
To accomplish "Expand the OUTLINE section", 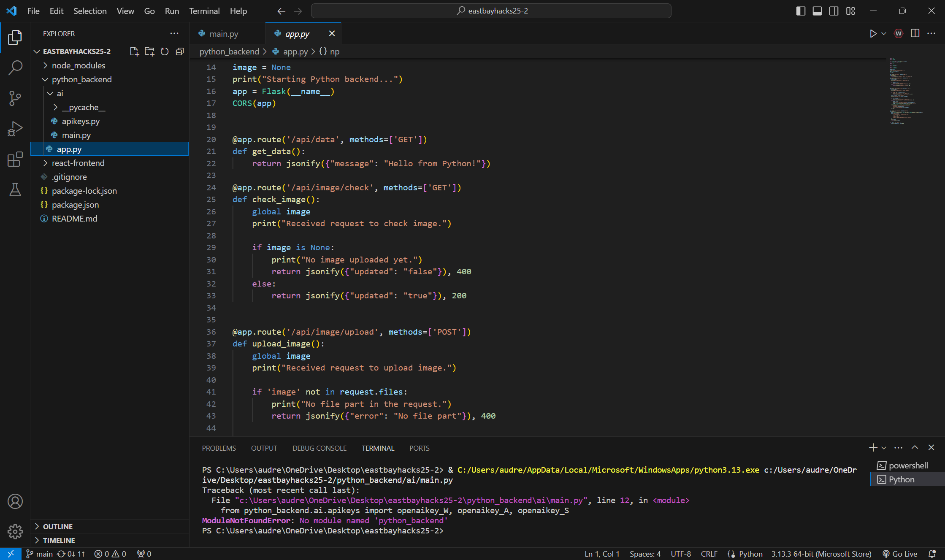I will 58,526.
